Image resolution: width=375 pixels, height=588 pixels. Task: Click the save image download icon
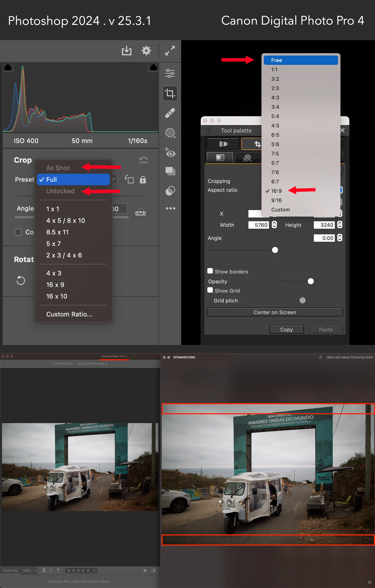click(127, 51)
